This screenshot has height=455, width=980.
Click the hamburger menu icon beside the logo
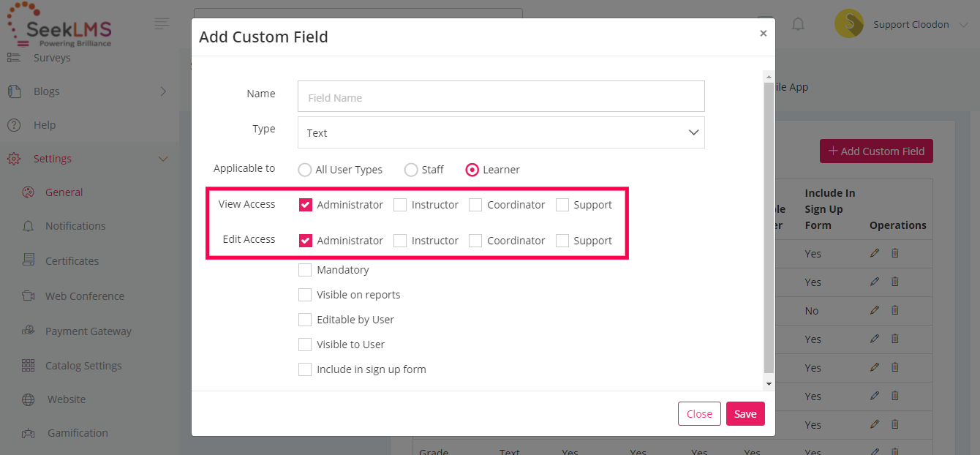162,24
